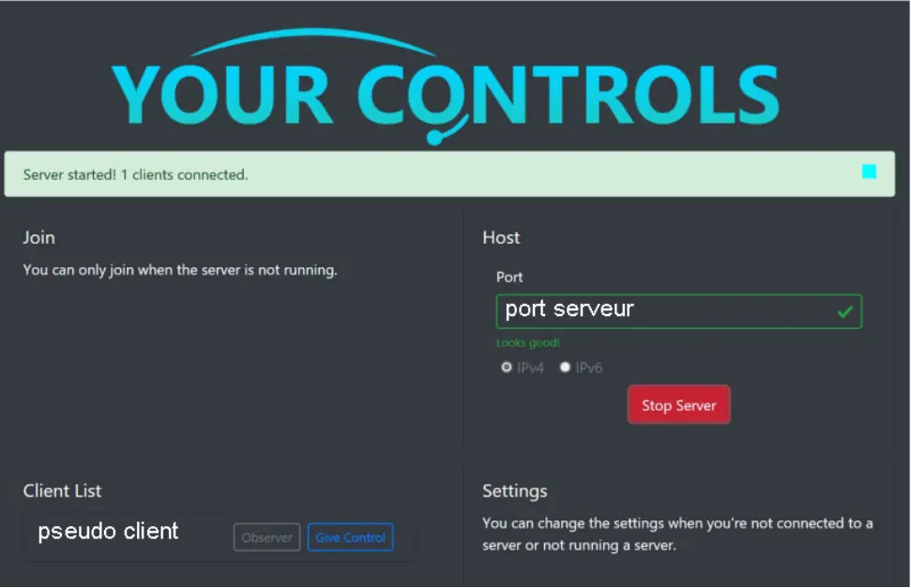Click the Your Controls logo
Screen dimensions: 911x588
[x=447, y=87]
